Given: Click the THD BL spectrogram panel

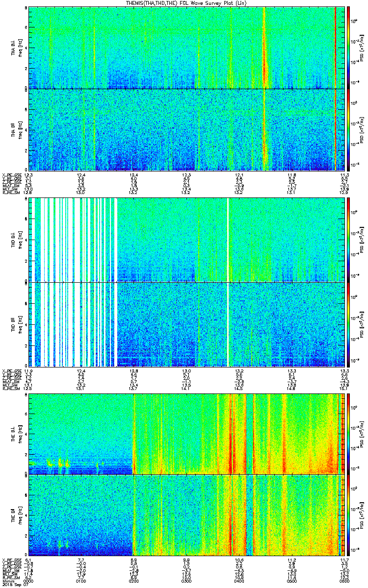Looking at the screenshot, I should (x=187, y=240).
